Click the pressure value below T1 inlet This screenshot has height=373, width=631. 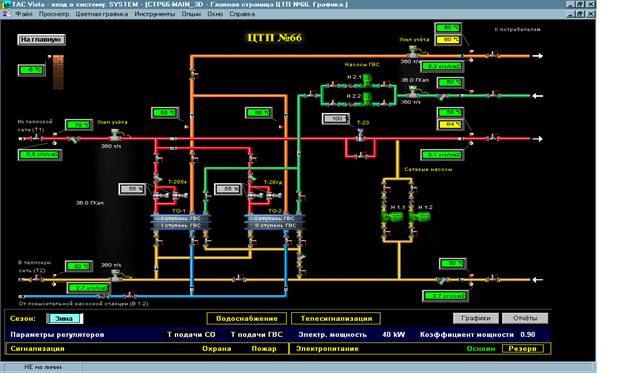tap(40, 155)
